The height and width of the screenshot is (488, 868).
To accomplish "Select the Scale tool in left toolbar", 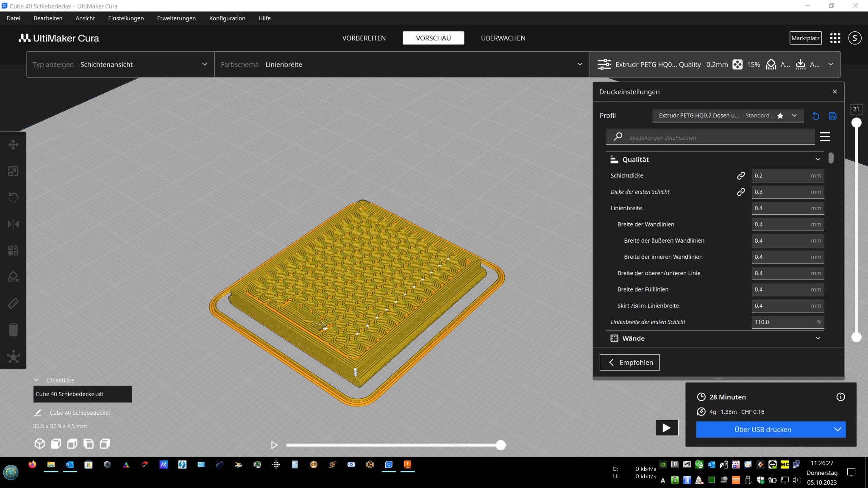I will coord(13,171).
